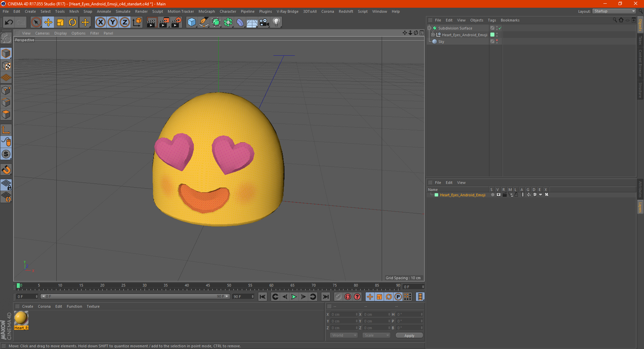
Task: Switch to Polygons mode
Action: pos(6,114)
